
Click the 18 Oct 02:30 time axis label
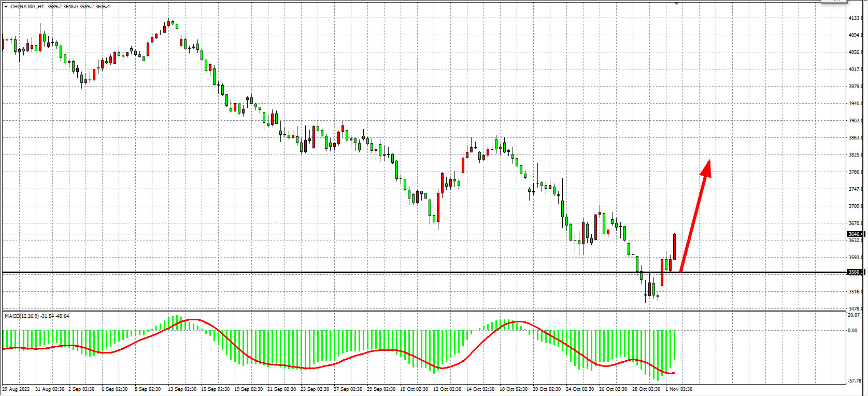tap(514, 389)
